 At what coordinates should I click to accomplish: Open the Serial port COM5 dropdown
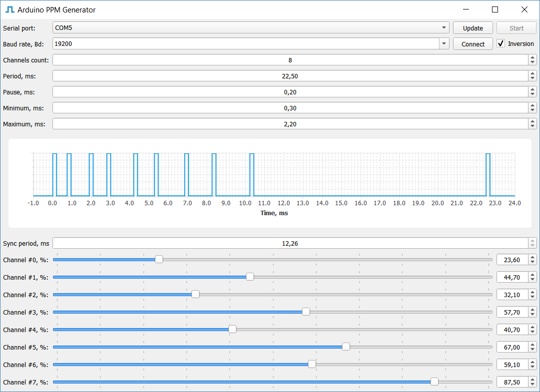point(250,28)
